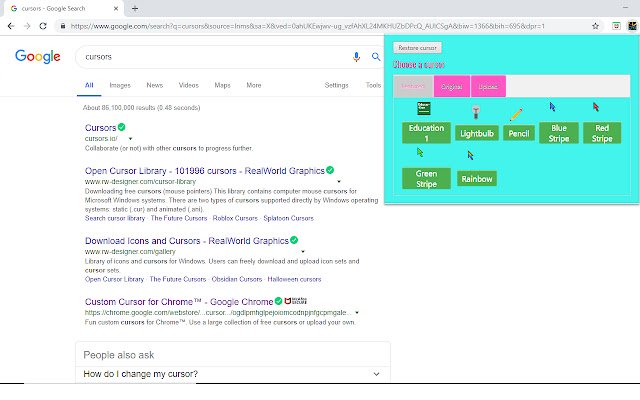This screenshot has height=400, width=640.
Task: Open the Open Cursor Library result link
Action: click(x=204, y=171)
